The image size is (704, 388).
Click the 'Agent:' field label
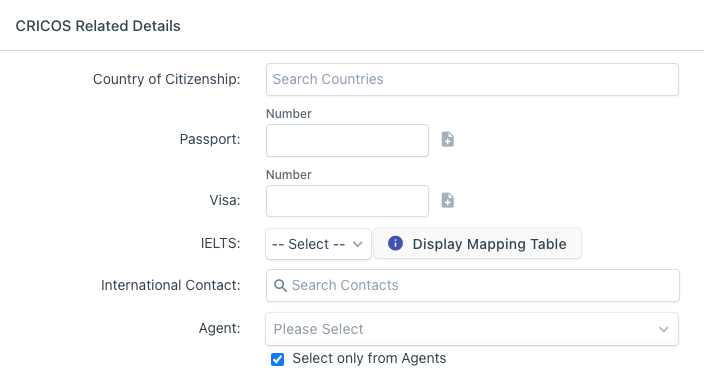(x=220, y=328)
